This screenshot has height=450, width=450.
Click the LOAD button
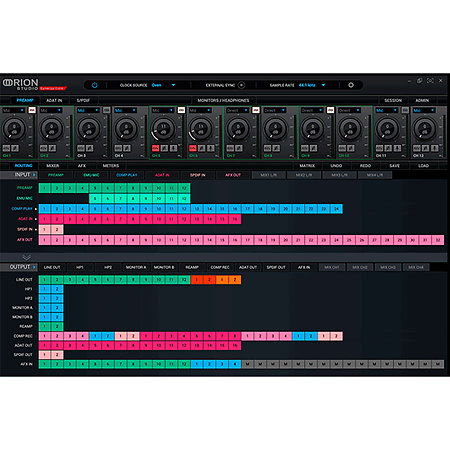[423, 166]
